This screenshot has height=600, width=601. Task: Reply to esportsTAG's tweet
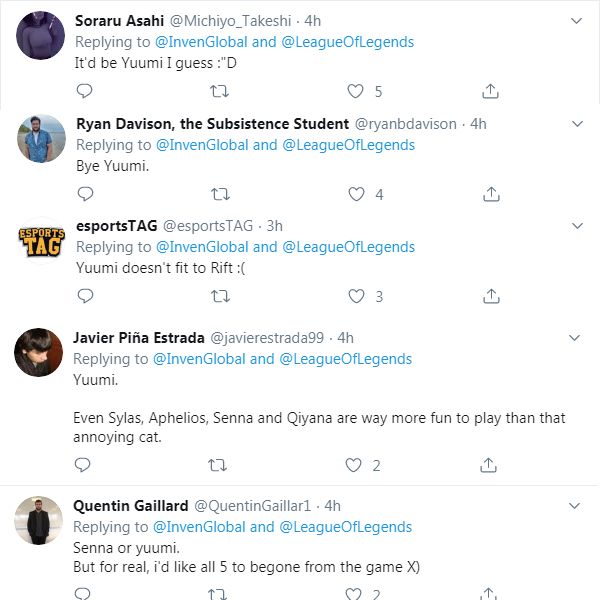[x=85, y=296]
